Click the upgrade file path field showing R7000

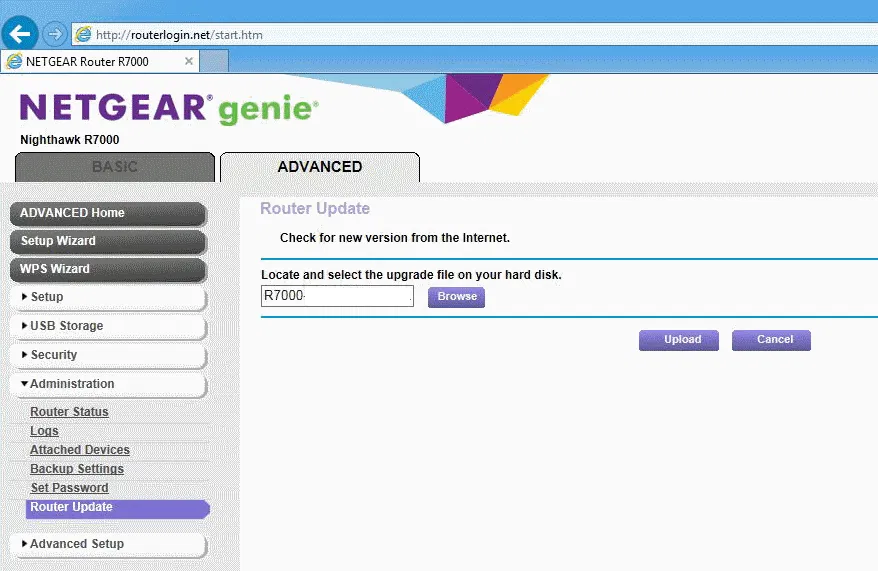point(337,296)
